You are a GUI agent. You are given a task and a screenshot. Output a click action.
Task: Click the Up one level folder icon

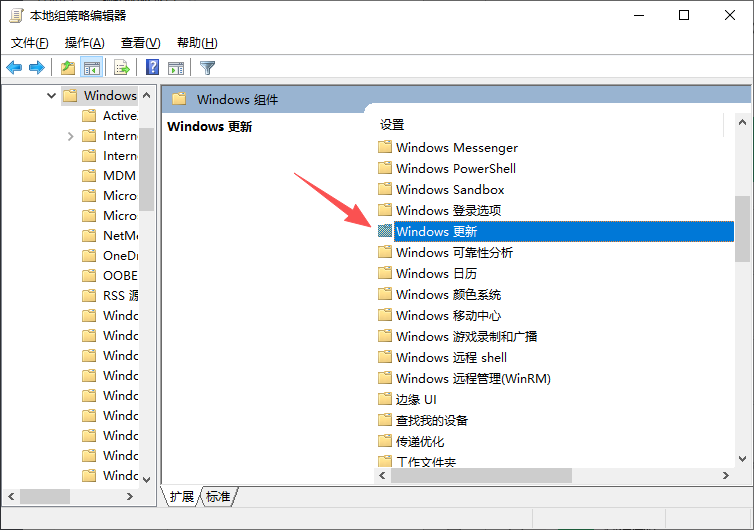(x=68, y=68)
